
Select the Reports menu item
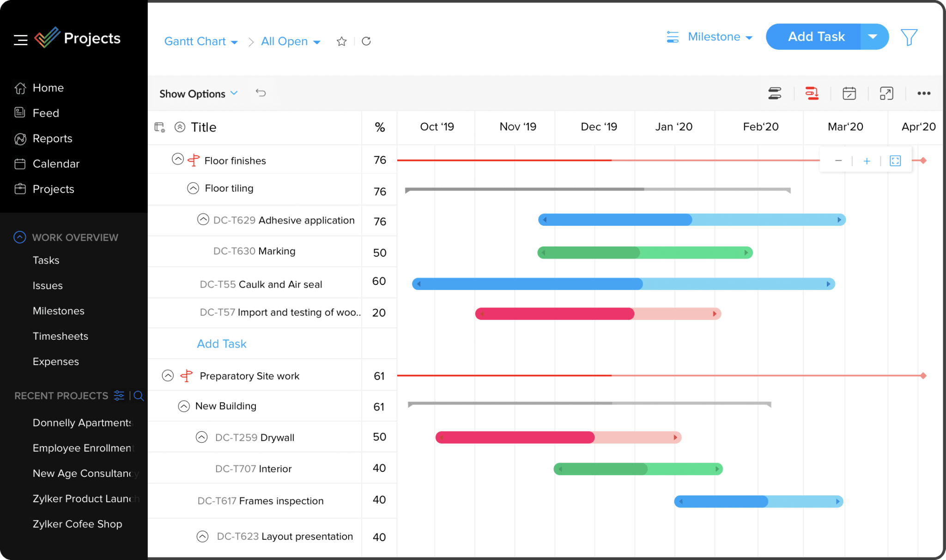pos(53,138)
